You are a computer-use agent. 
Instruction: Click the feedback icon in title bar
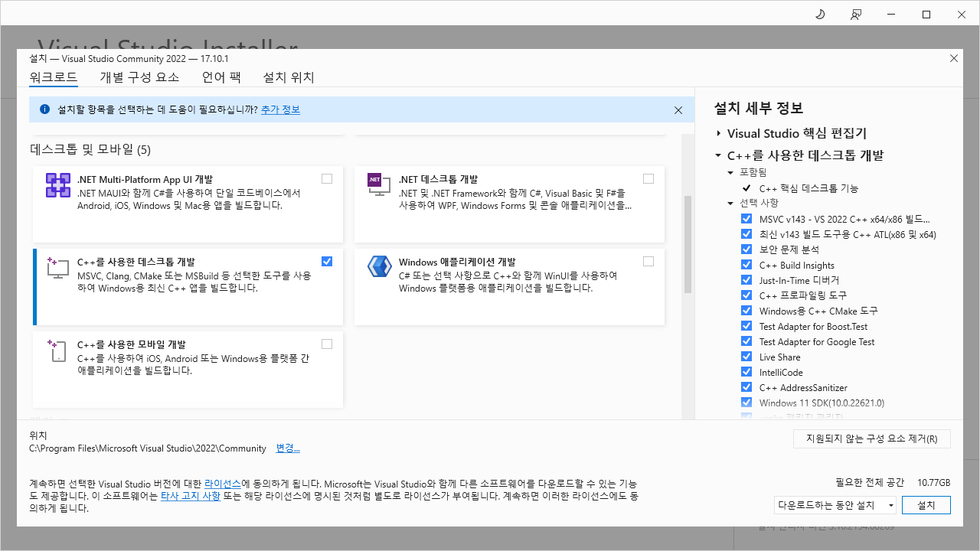pos(856,14)
